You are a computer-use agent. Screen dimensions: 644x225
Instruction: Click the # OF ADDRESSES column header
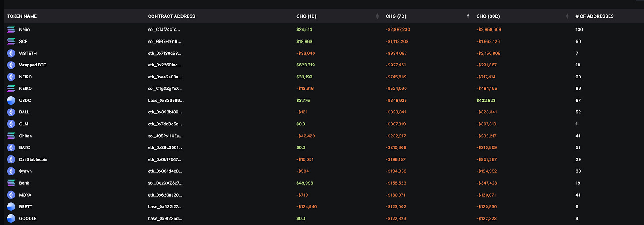[x=594, y=16]
